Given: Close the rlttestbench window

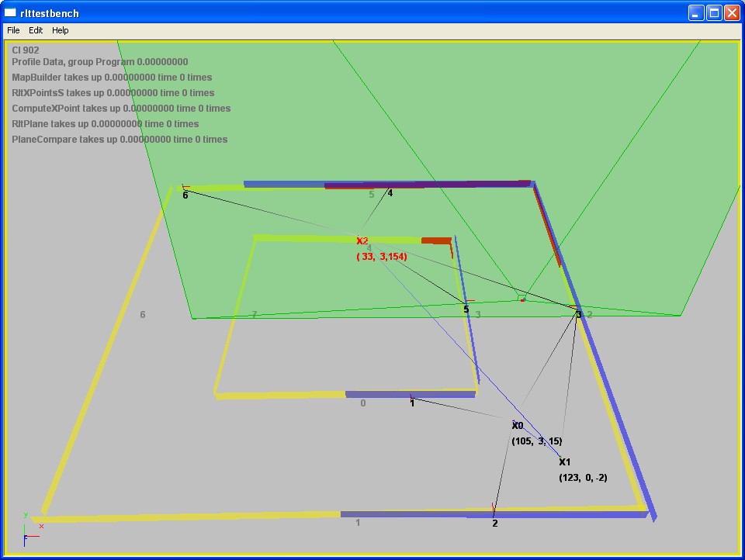Looking at the screenshot, I should 731,12.
